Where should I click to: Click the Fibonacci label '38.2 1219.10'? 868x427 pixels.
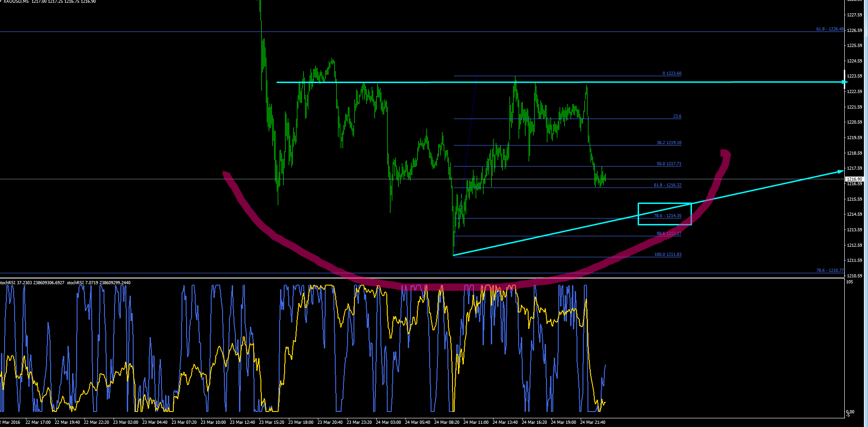669,143
